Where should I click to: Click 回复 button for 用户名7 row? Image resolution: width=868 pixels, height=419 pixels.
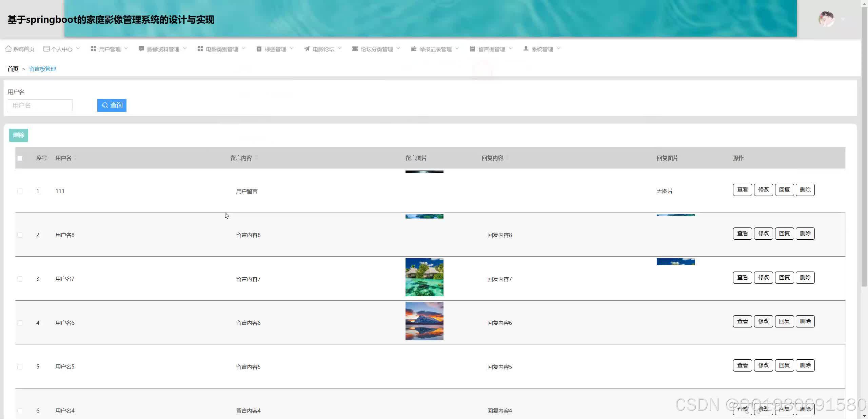point(784,278)
